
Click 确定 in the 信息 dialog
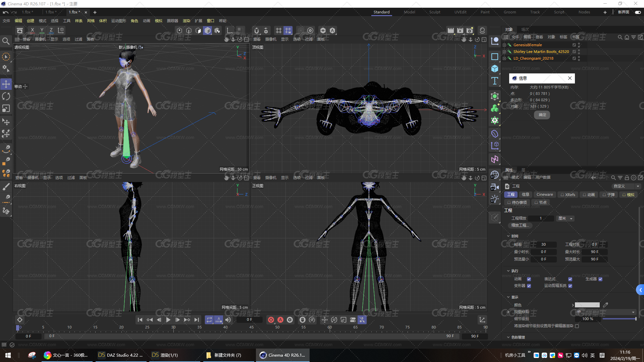coord(542,115)
